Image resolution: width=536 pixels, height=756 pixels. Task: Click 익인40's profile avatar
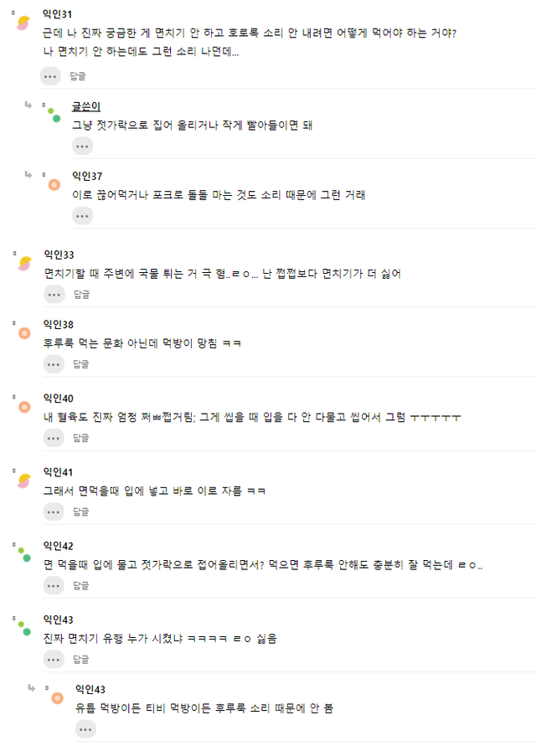pyautogui.click(x=25, y=407)
